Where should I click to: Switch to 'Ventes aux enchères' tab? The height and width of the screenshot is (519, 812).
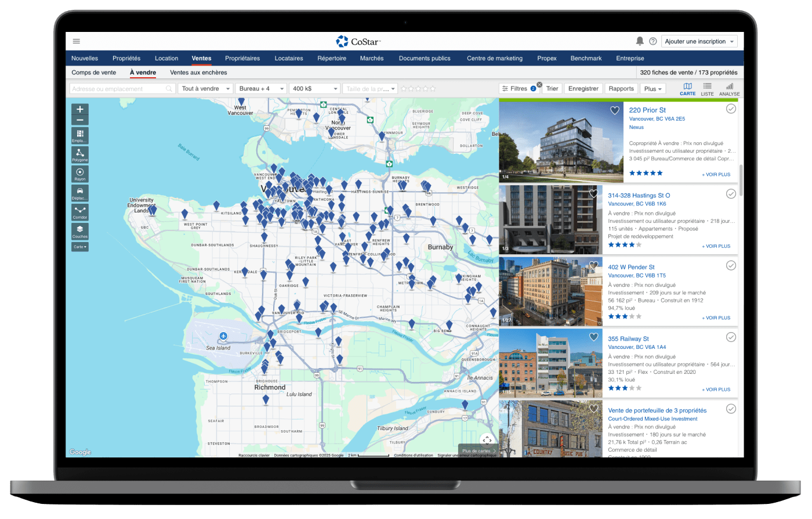(198, 73)
